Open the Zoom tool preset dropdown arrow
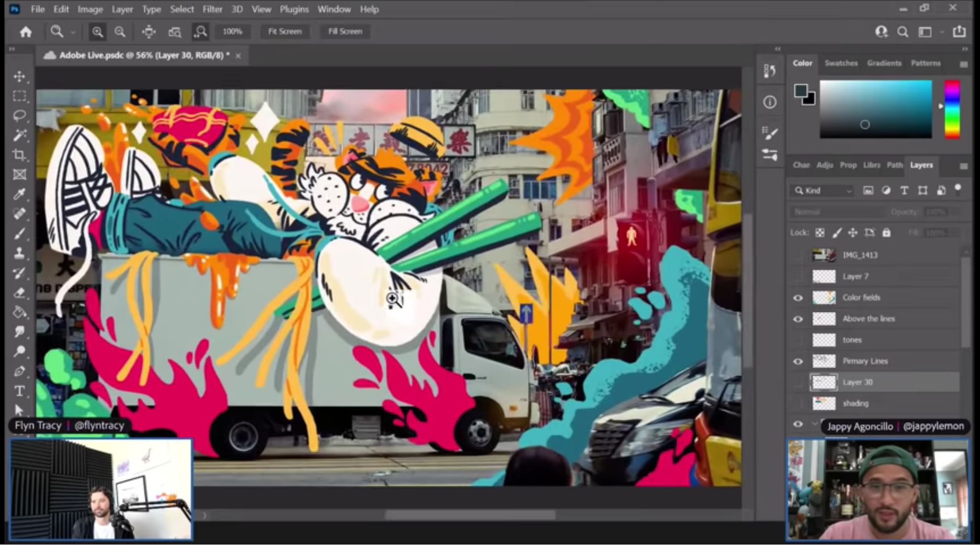Image resolution: width=980 pixels, height=545 pixels. click(x=73, y=32)
